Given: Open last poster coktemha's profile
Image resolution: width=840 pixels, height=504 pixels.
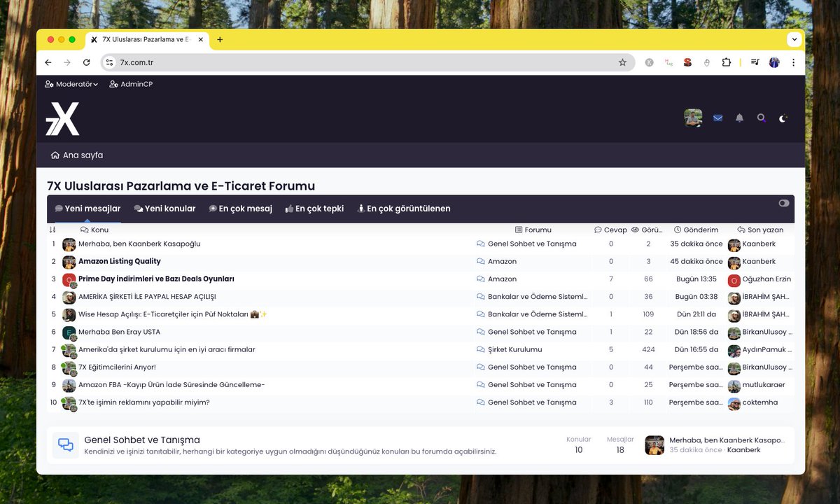Looking at the screenshot, I should 760,402.
